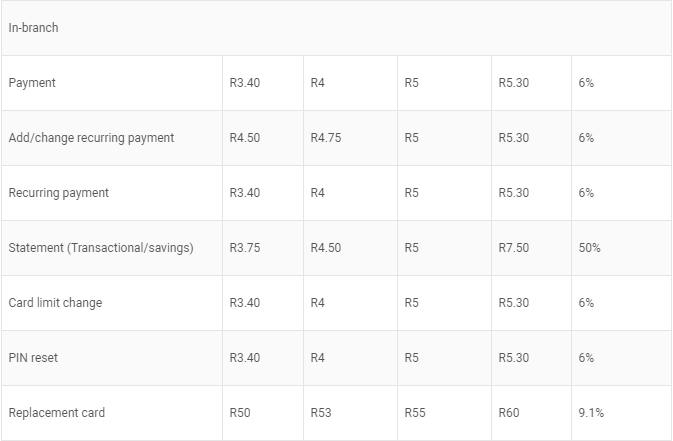Click the 6% cell in PIN reset row
The image size is (673, 441).
tap(585, 358)
